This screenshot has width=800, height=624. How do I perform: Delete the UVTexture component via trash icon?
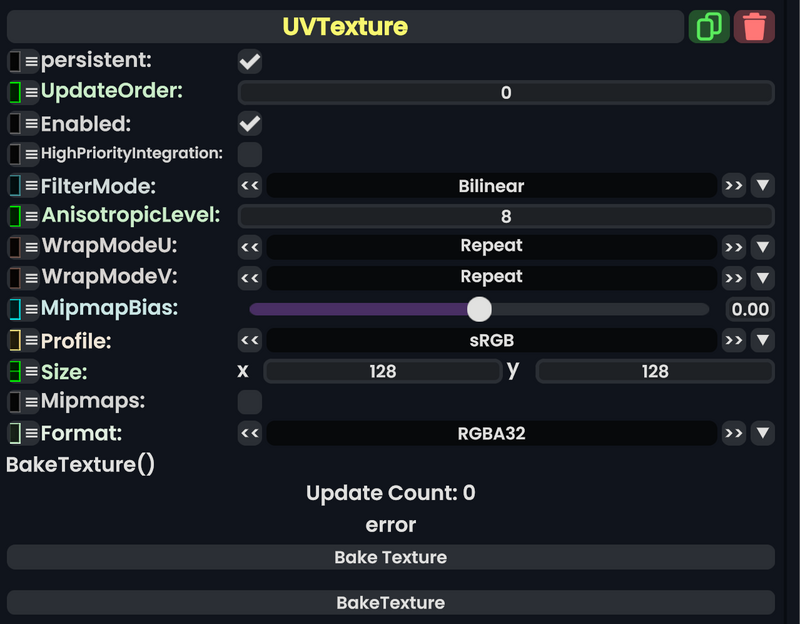coord(755,26)
